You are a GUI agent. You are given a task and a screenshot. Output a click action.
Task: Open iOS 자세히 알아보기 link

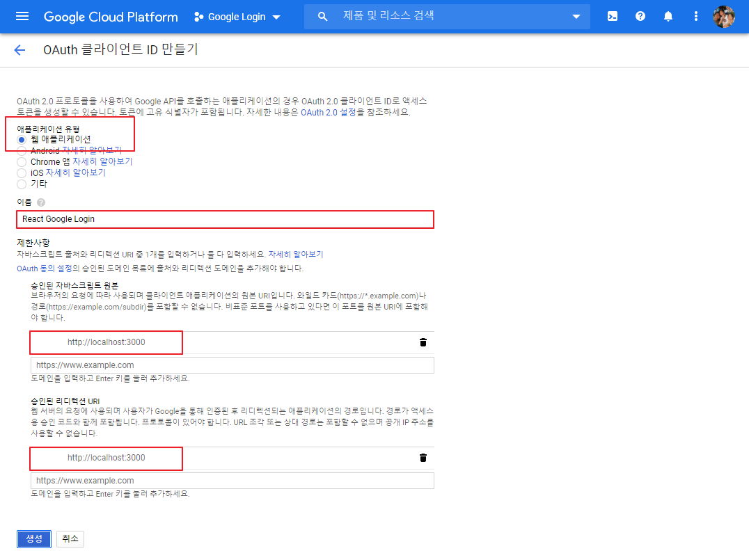pyautogui.click(x=75, y=173)
